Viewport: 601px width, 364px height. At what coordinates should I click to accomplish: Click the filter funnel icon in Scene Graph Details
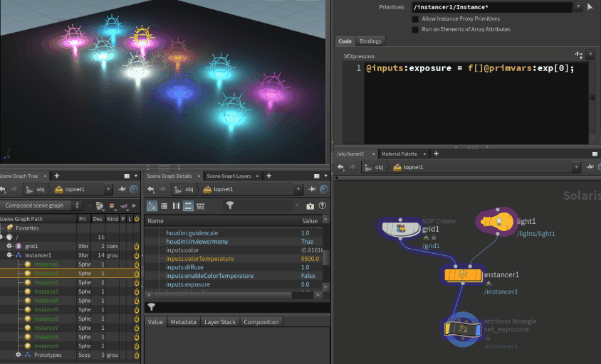pos(230,205)
